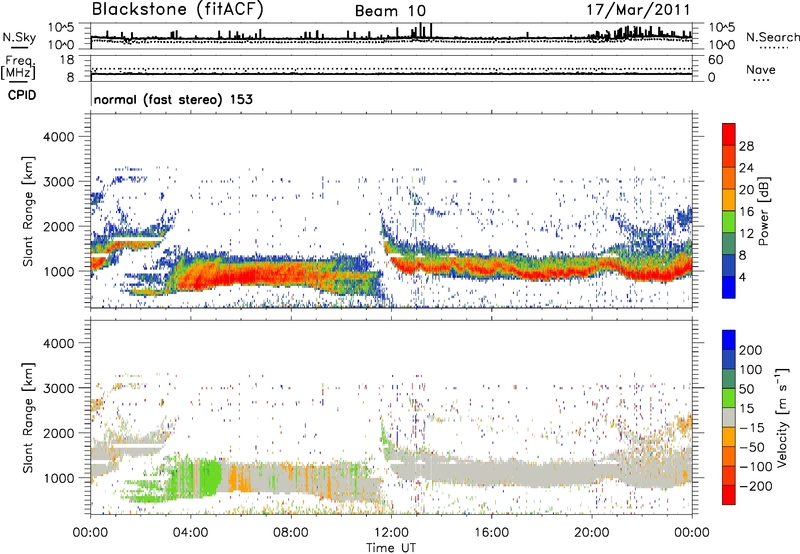Click 'normal (fast stereo) 153' text
This screenshot has height=554, width=800.
pyautogui.click(x=173, y=99)
